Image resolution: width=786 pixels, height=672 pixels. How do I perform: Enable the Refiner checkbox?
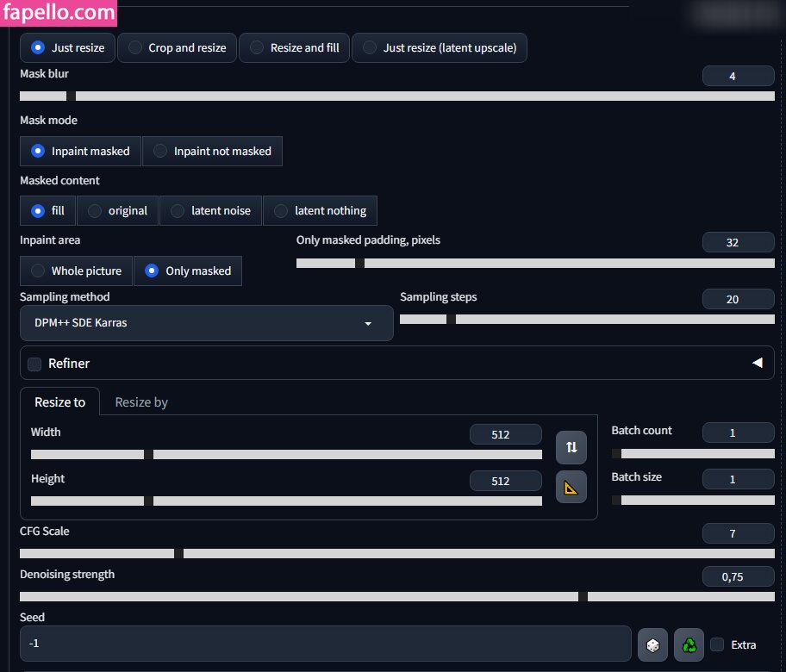34,364
